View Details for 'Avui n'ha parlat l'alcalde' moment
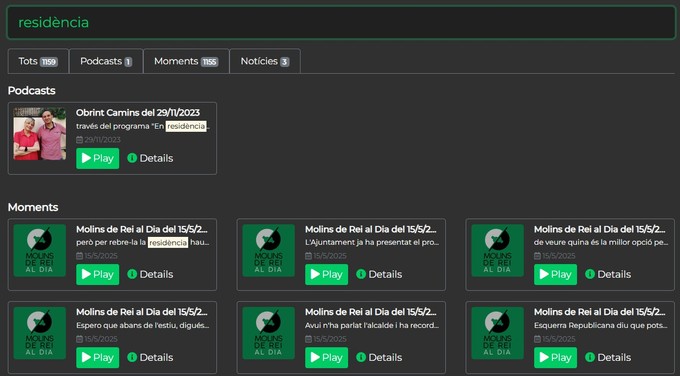This screenshot has width=680, height=376. (x=379, y=357)
